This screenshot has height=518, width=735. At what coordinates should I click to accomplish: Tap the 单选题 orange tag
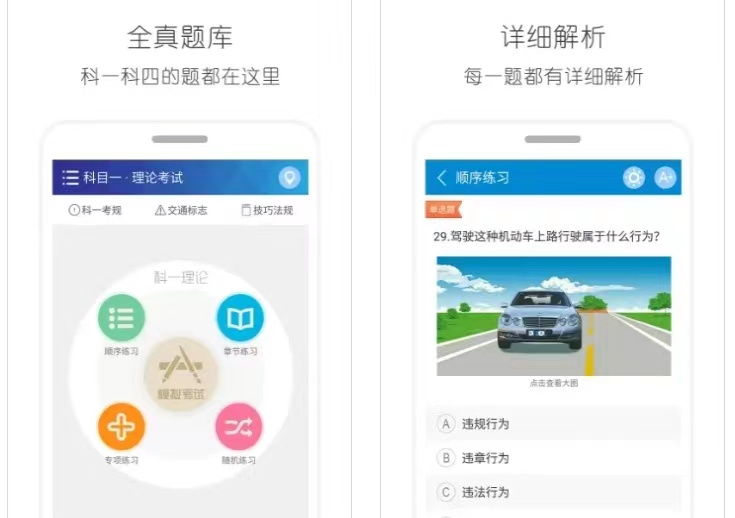coord(443,210)
